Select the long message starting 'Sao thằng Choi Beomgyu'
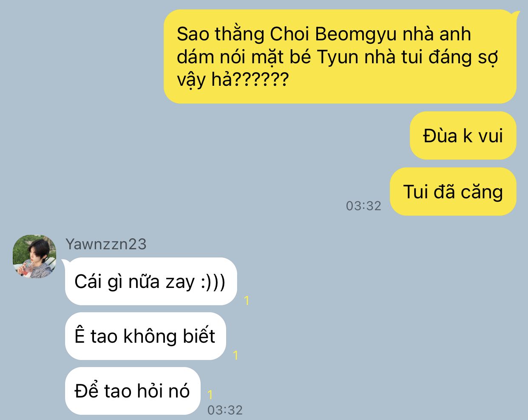Image resolution: width=528 pixels, height=420 pixels. click(x=340, y=56)
